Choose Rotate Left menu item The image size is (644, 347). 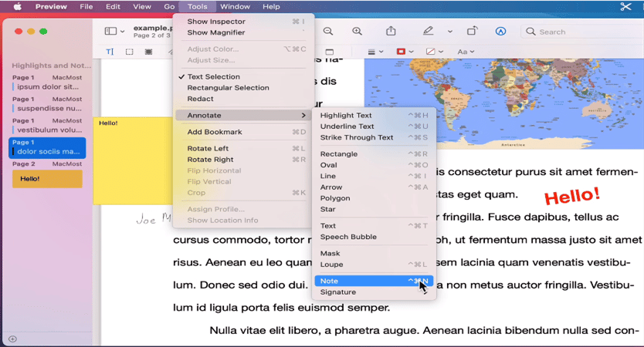coord(245,149)
